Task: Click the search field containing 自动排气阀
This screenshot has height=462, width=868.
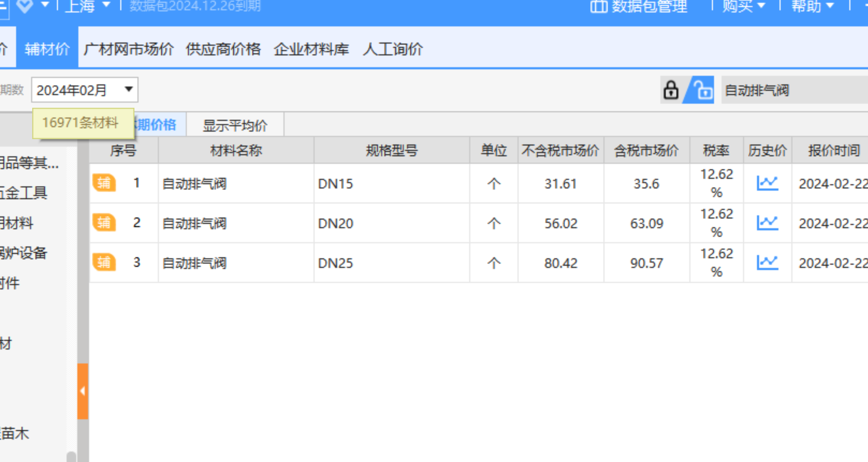Action: (795, 90)
